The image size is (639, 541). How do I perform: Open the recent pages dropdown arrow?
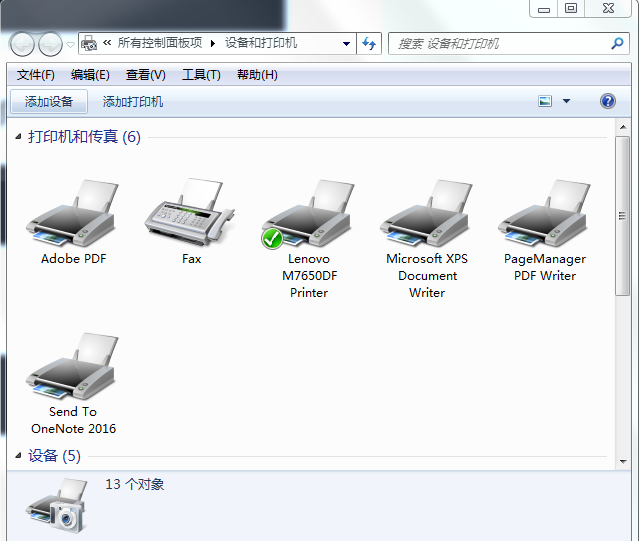(x=70, y=44)
